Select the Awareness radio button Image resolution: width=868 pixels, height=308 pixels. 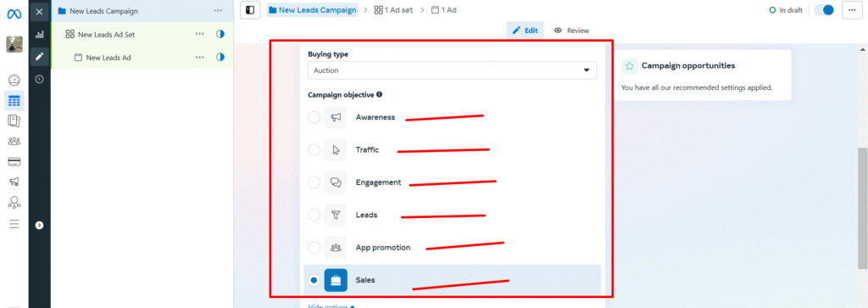[314, 117]
